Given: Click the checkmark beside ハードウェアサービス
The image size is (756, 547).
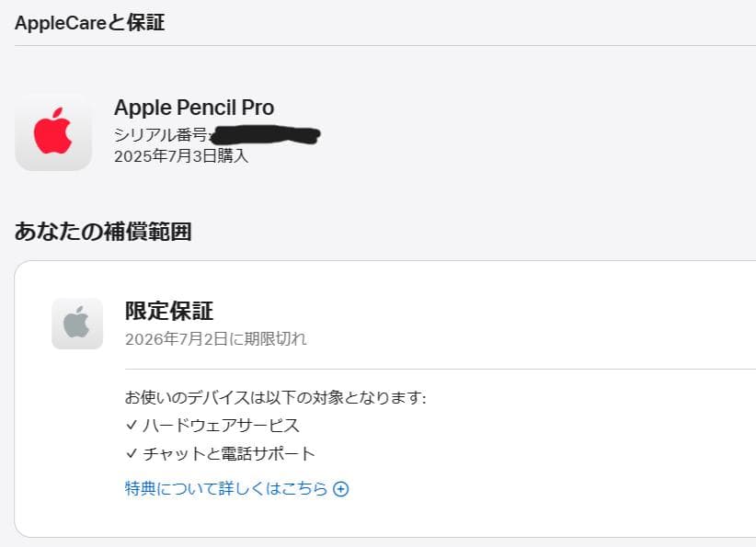Looking at the screenshot, I should [132, 424].
